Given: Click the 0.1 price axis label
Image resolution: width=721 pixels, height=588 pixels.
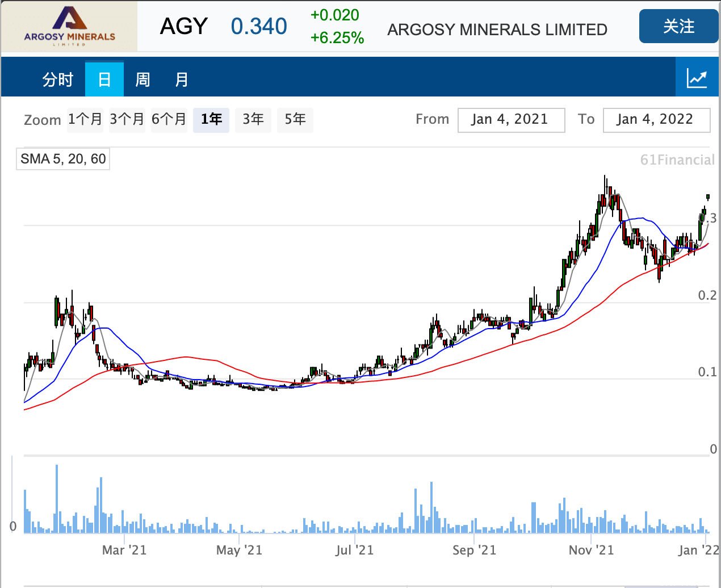Looking at the screenshot, I should [x=707, y=372].
